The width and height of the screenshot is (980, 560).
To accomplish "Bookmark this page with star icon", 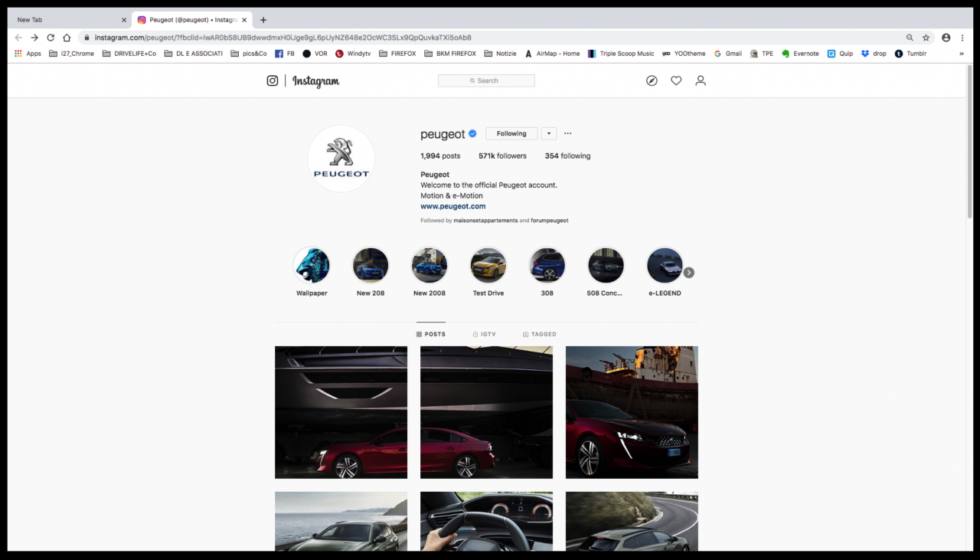I will pos(926,38).
